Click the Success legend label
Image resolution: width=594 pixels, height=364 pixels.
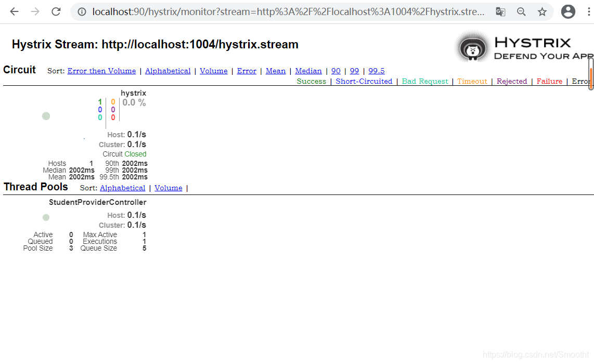click(312, 81)
